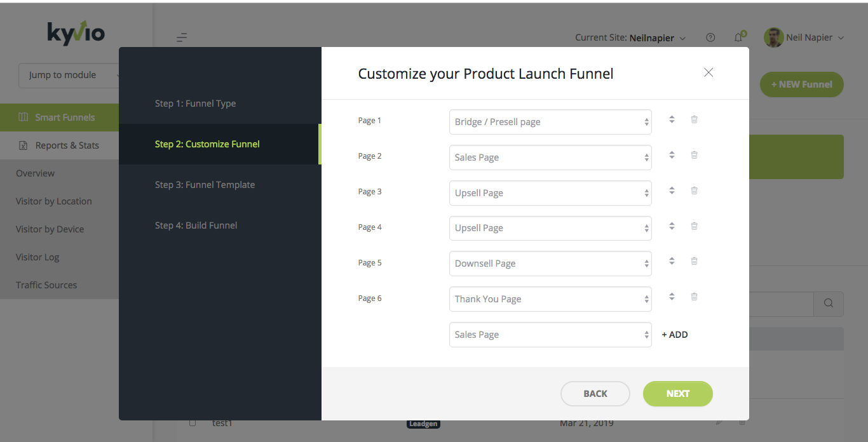The width and height of the screenshot is (868, 442).
Task: Click the reorder arrows for Page 3
Action: coord(672,191)
